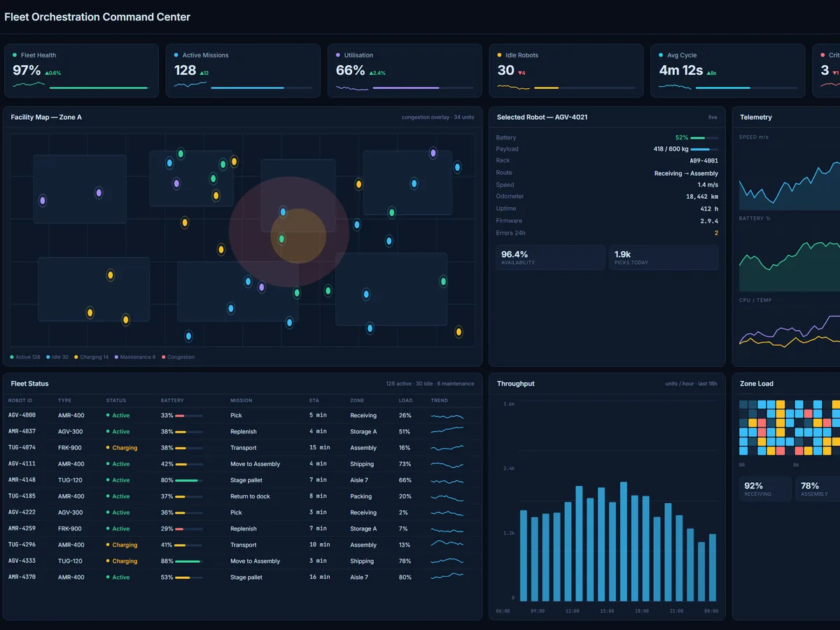
Task: Click the 88% battery value of AGV-4333
Action: 167,561
